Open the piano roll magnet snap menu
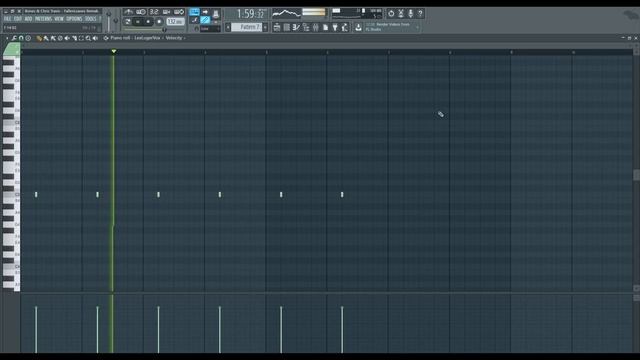The height and width of the screenshot is (360, 640). [21, 38]
